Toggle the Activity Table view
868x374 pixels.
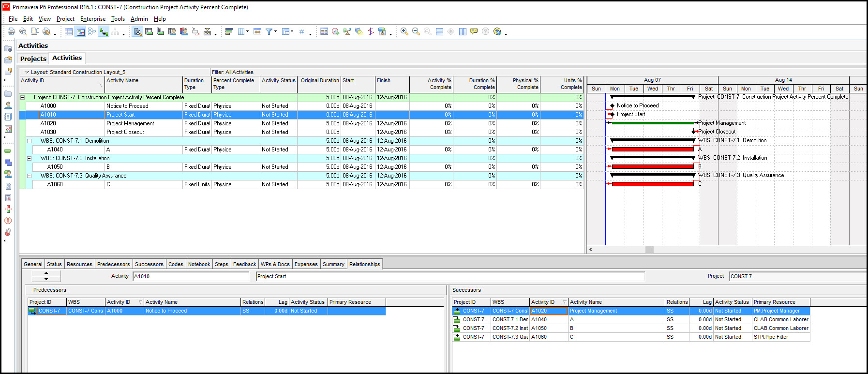pos(69,31)
